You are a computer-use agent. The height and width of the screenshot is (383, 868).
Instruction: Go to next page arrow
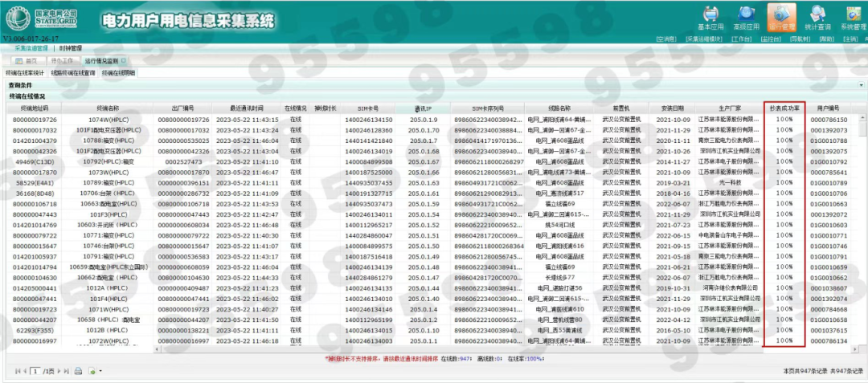(59, 371)
